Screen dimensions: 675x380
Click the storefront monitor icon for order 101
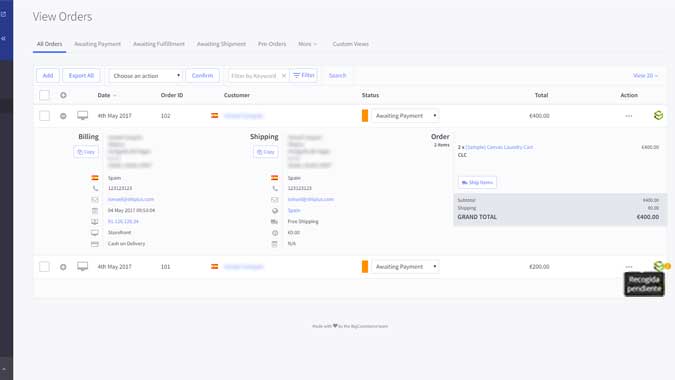coord(83,266)
